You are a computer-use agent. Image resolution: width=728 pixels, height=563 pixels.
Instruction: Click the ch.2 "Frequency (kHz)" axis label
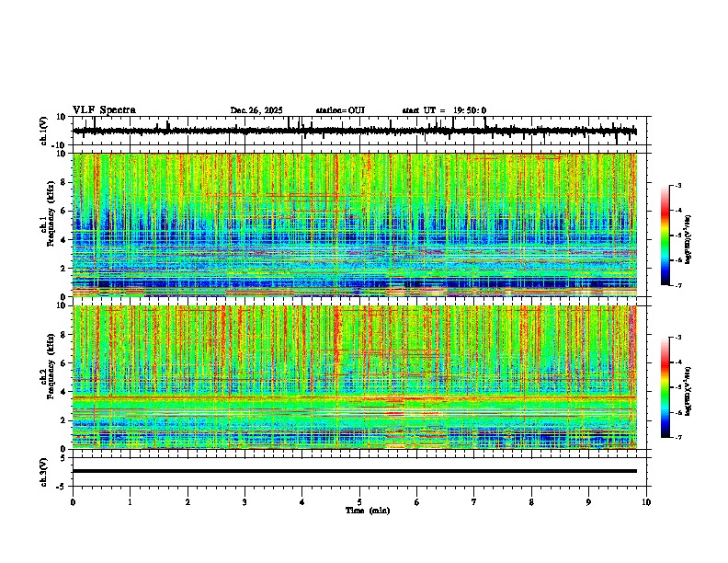(x=51, y=366)
